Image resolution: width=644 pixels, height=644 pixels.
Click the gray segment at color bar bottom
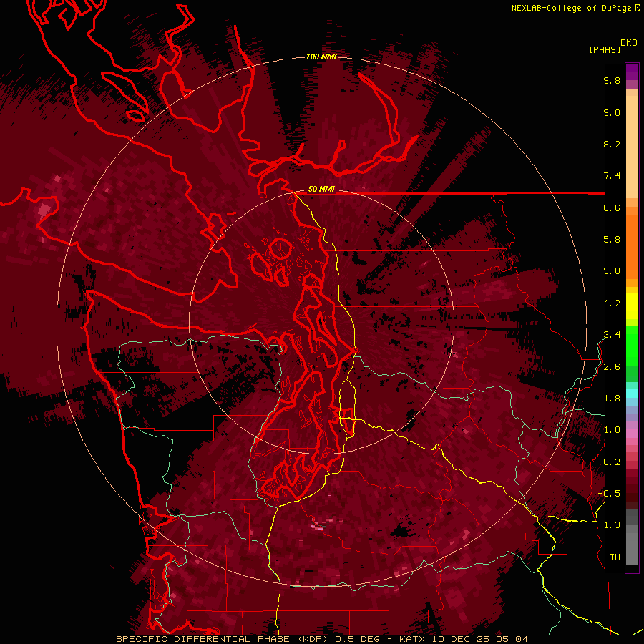click(x=632, y=538)
